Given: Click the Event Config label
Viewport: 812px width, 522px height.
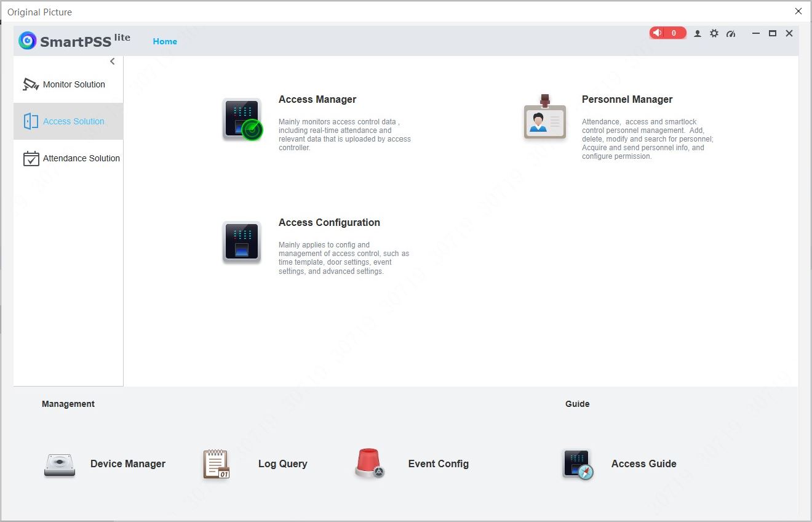Looking at the screenshot, I should [439, 464].
